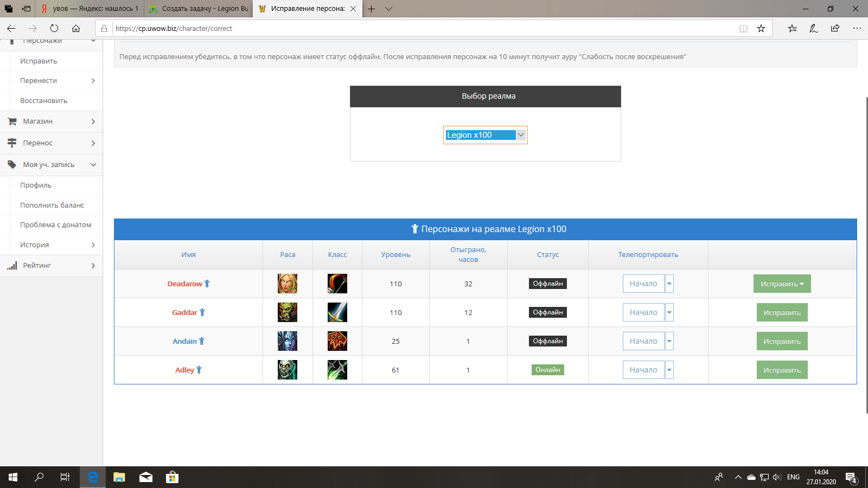
Task: Click the browser address bar
Action: pos(423,29)
